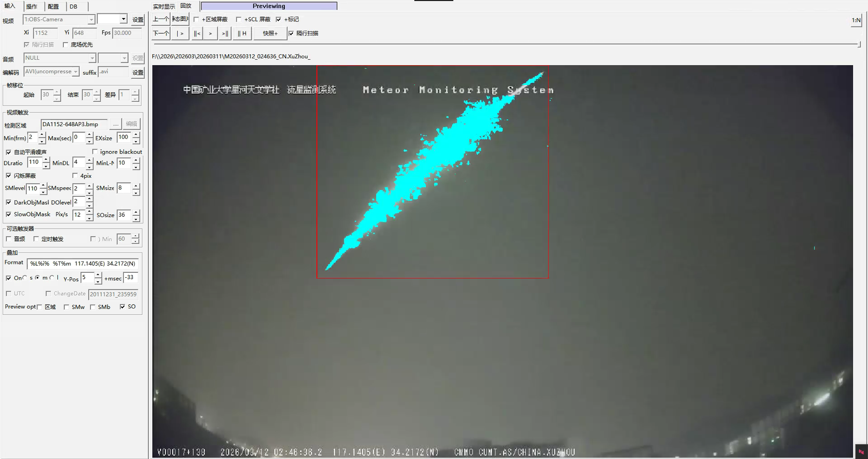The height and width of the screenshot is (459, 868).
Task: Open the 1:OBS-Camera video source dropdown
Action: tap(91, 20)
